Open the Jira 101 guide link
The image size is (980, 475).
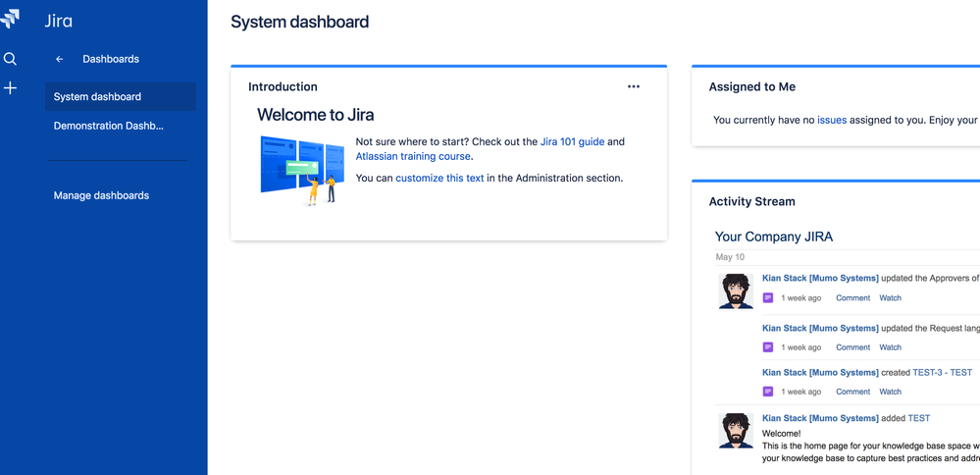point(572,142)
